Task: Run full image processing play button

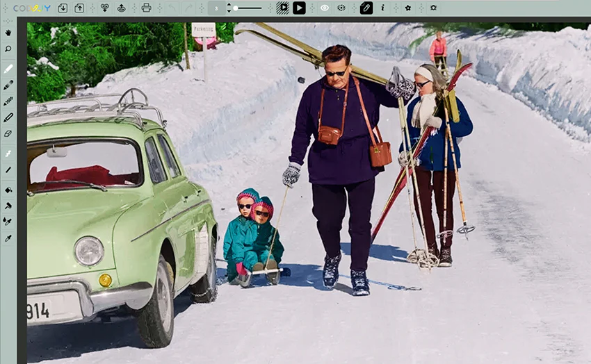Action: pos(299,8)
